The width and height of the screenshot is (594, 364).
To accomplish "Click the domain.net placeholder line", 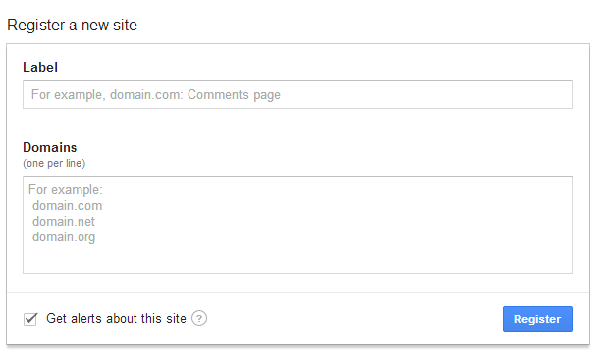I will point(64,222).
